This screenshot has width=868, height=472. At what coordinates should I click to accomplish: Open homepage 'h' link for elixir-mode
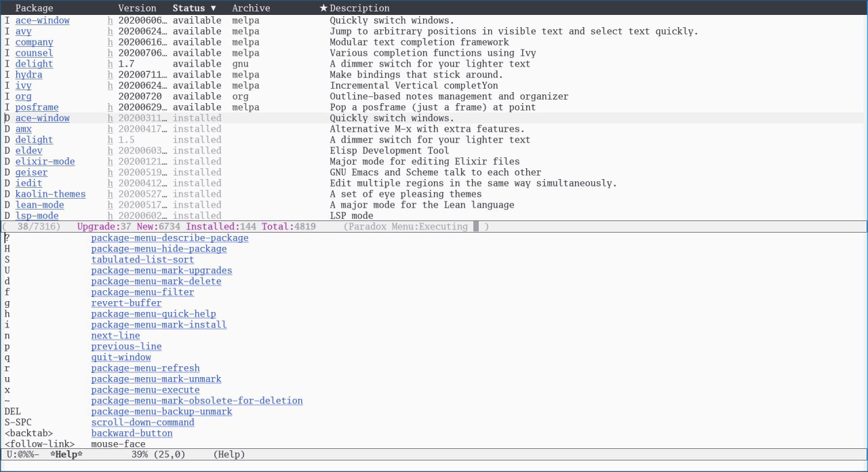point(110,161)
